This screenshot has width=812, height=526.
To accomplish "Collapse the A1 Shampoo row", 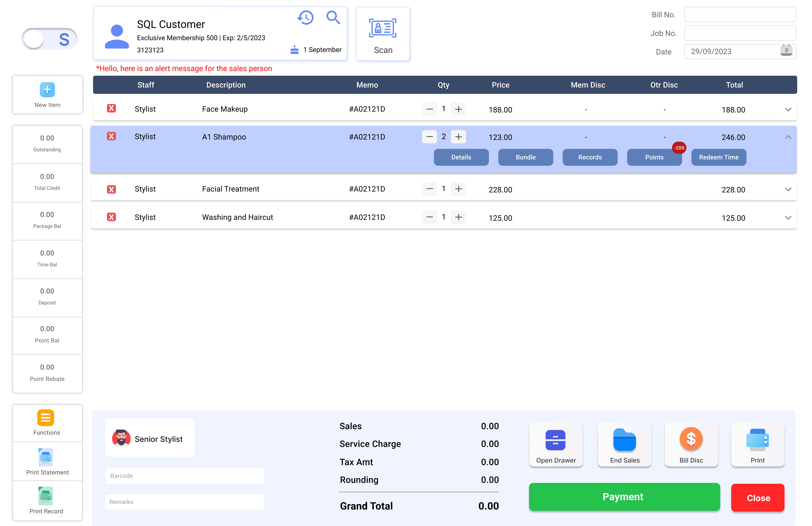I will point(788,137).
